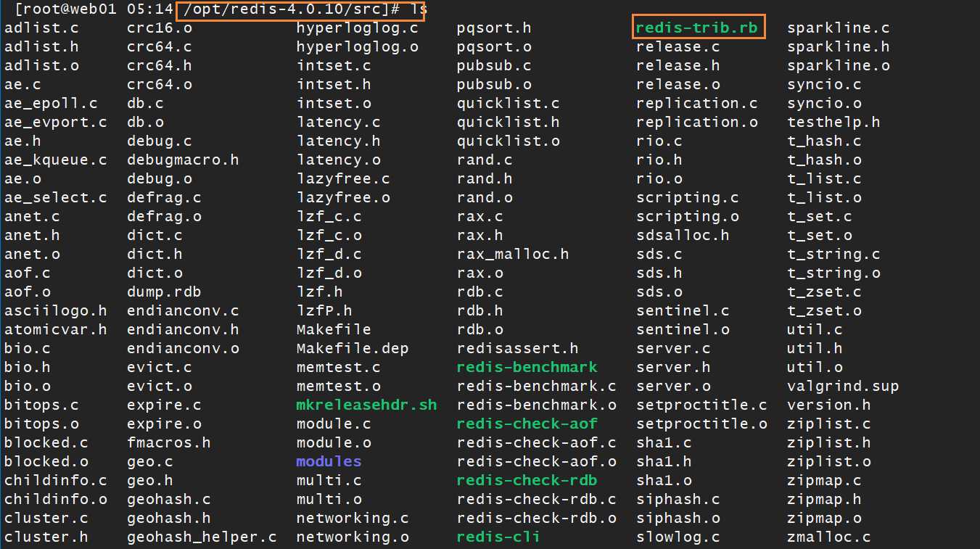Screen dimensions: 980x549
Task: Select hyperloglog.c file name
Action: click(358, 28)
